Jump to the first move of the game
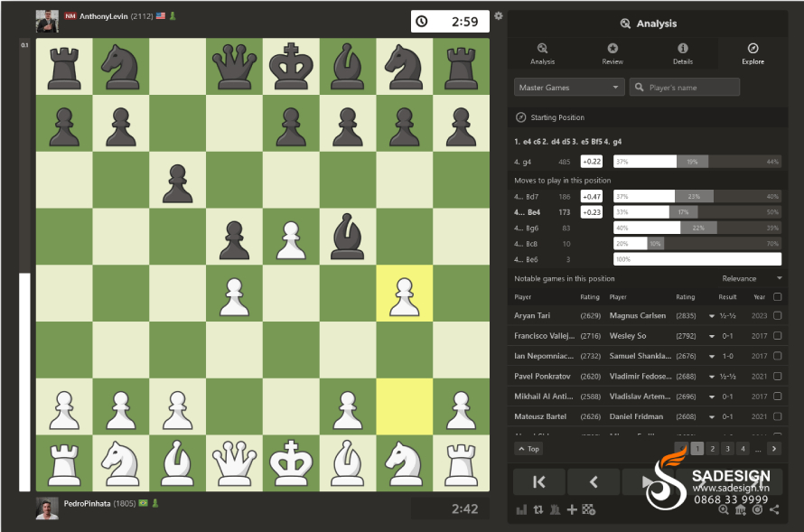The width and height of the screenshot is (804, 532). click(539, 481)
